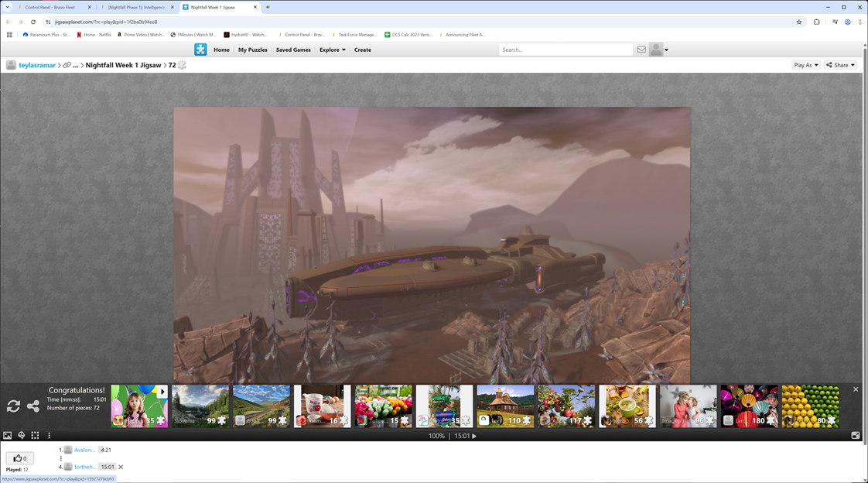Go back to the previous page
Screen dimensions: 868x483
click(9, 22)
